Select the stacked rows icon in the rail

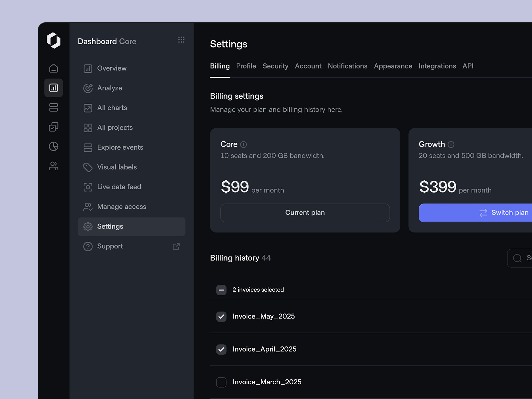tap(54, 107)
